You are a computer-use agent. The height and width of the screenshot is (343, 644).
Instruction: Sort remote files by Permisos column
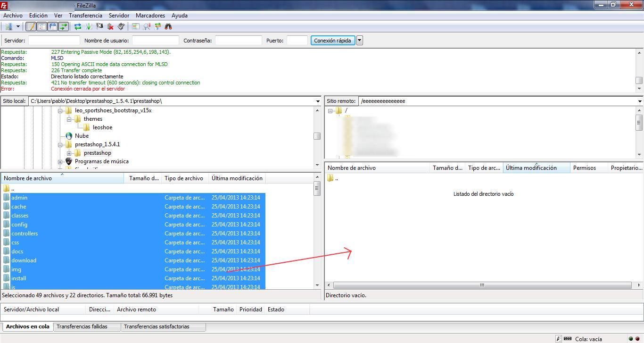pyautogui.click(x=584, y=168)
